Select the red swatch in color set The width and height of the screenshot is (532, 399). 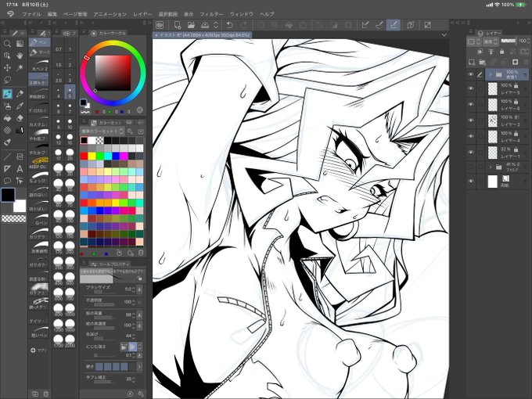coord(84,156)
